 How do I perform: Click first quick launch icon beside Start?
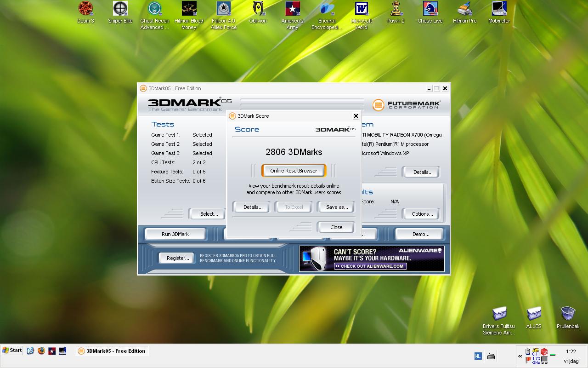31,351
